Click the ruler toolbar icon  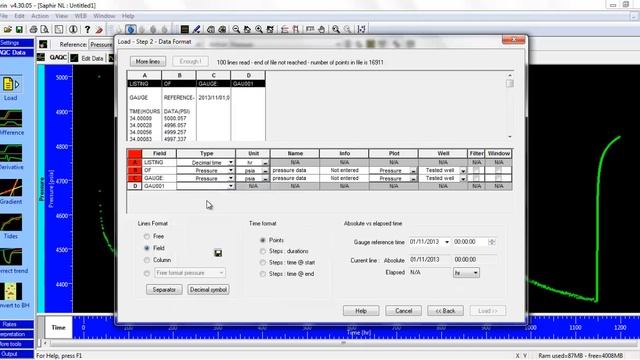(310, 29)
